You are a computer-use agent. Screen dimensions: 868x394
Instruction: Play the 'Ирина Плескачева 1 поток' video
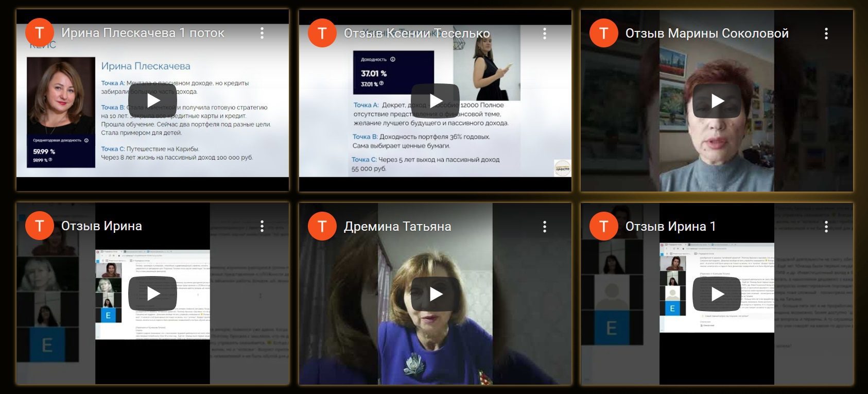pyautogui.click(x=152, y=100)
